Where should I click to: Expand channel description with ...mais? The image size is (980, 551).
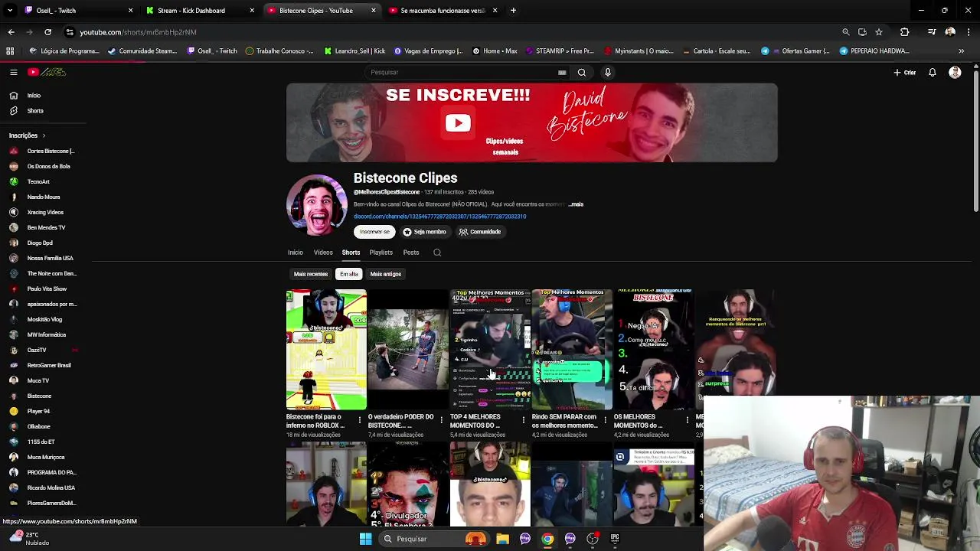pos(577,204)
